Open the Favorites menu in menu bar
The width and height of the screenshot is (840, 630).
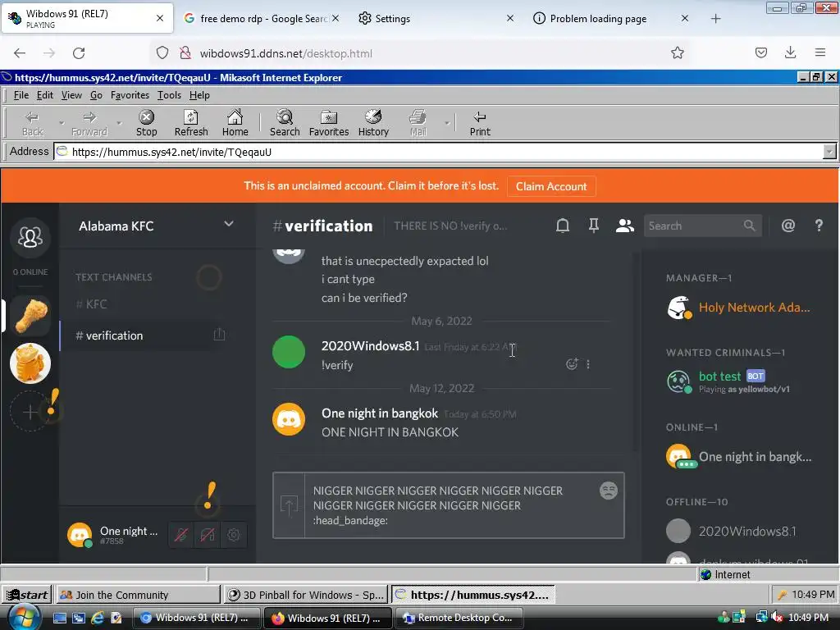point(130,95)
